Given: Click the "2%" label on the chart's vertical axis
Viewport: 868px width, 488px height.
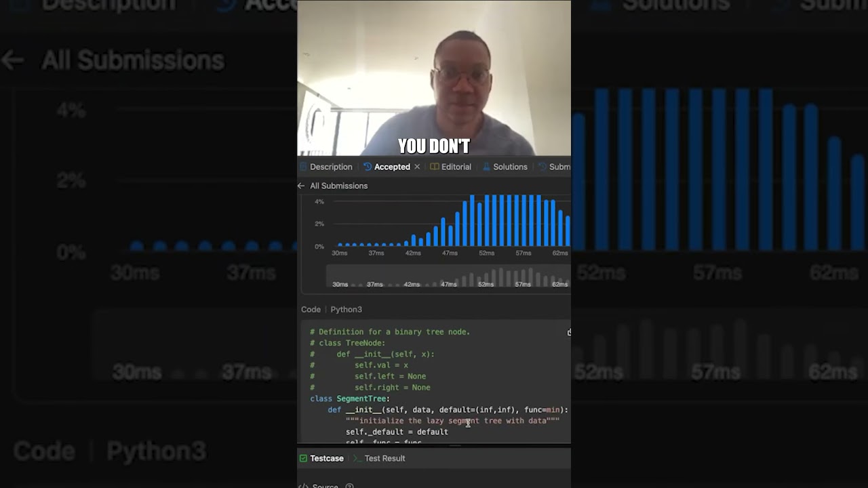Looking at the screenshot, I should pyautogui.click(x=319, y=224).
